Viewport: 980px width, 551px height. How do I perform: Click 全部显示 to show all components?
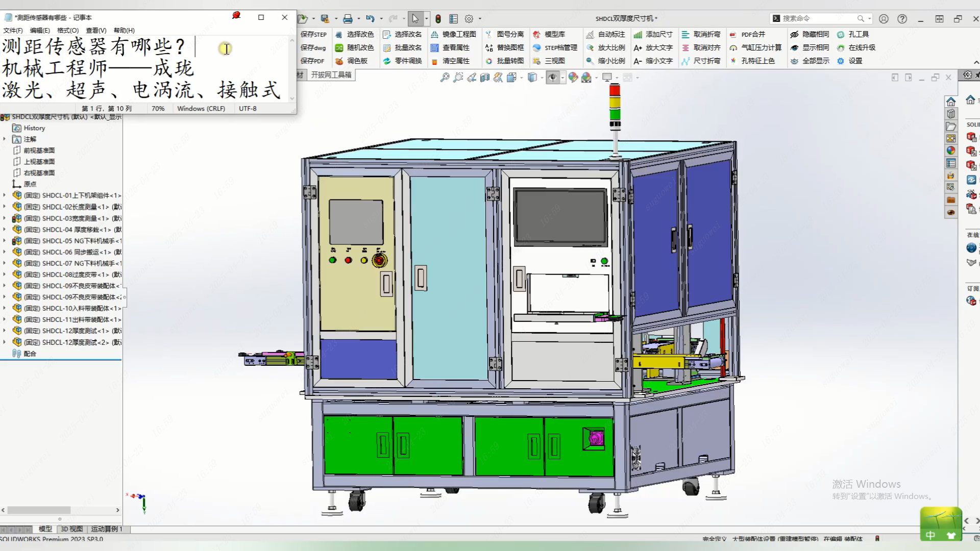pos(810,61)
